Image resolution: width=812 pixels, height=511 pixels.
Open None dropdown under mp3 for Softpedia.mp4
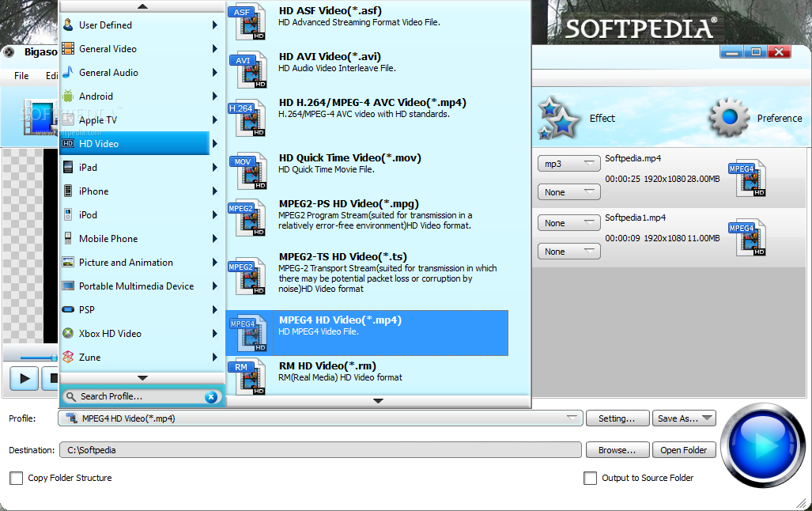(568, 192)
